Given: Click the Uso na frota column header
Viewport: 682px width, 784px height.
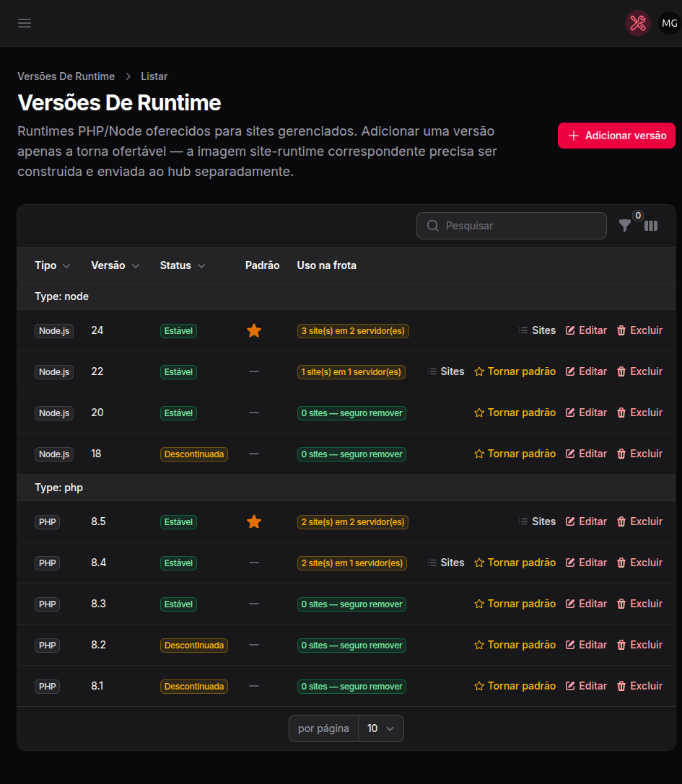Looking at the screenshot, I should [327, 265].
